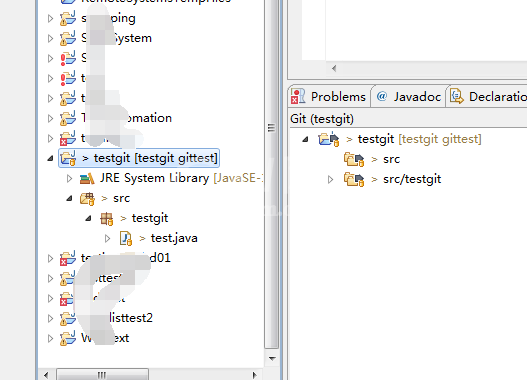Click the project icon ending in 'ping'
This screenshot has width=527, height=380.
[x=68, y=18]
